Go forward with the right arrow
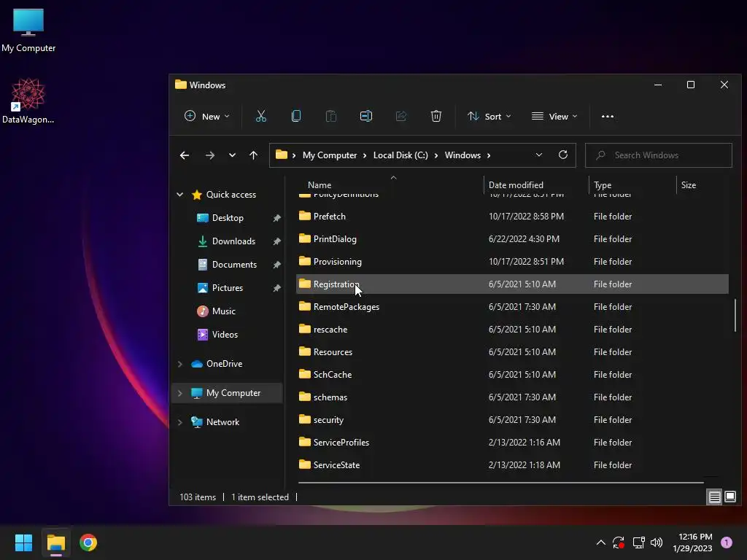The image size is (747, 560). [209, 155]
